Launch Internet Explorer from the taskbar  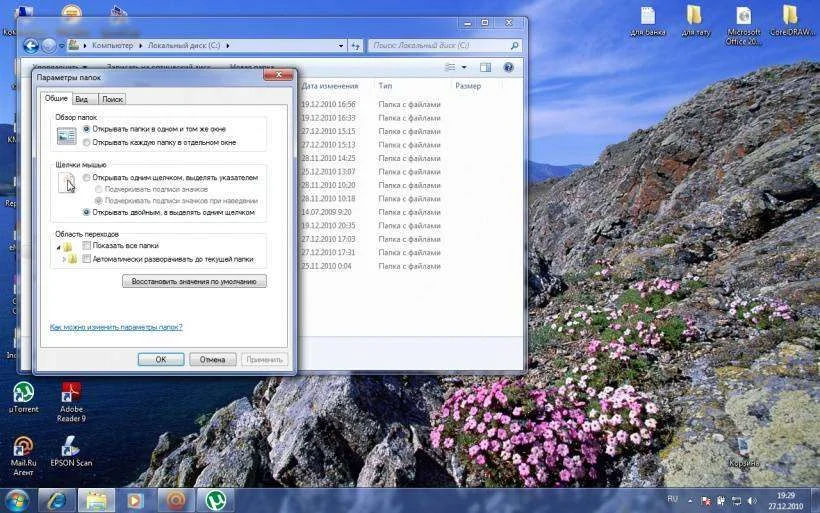[x=56, y=500]
